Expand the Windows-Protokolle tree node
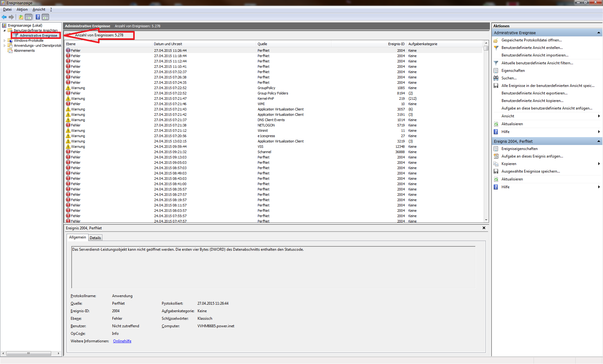This screenshot has width=603, height=364. (x=4, y=40)
